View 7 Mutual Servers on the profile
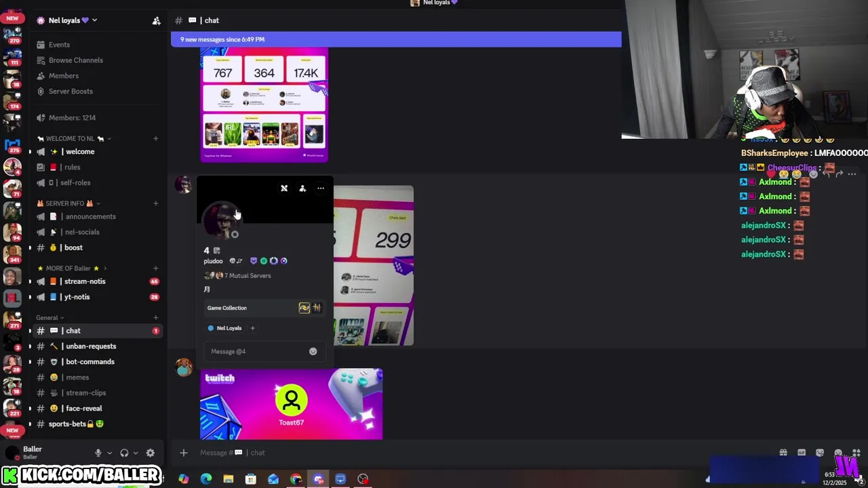The height and width of the screenshot is (488, 868). click(237, 276)
